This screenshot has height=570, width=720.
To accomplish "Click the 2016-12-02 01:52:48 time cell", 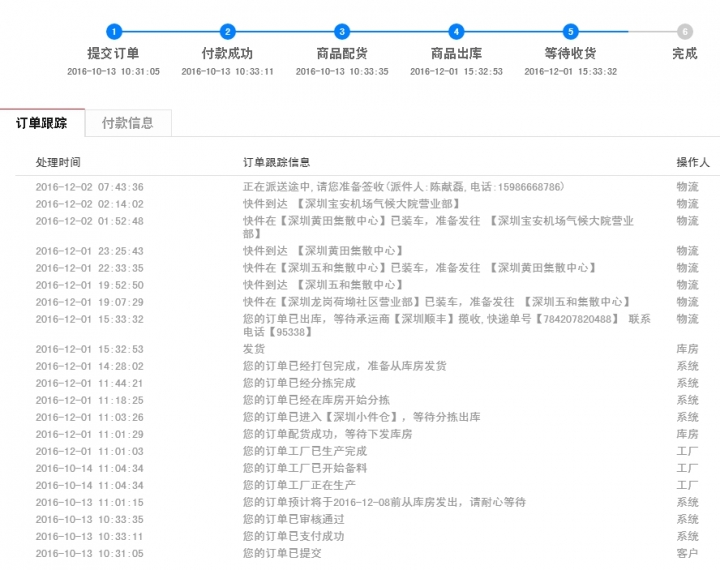I will point(90,221).
